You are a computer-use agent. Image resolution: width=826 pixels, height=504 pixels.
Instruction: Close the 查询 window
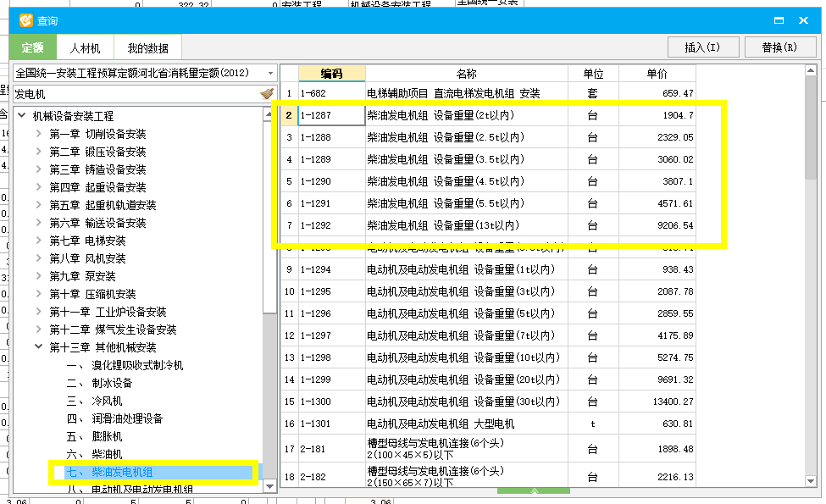pyautogui.click(x=803, y=20)
